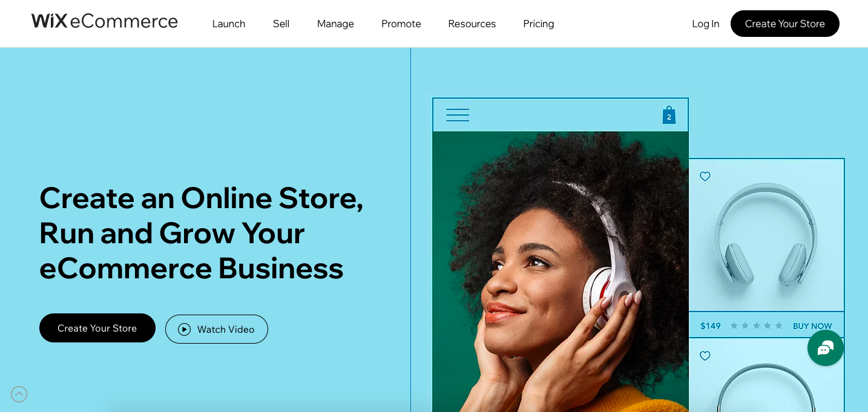Open the Manage dropdown menu
This screenshot has width=868, height=412.
coord(335,24)
